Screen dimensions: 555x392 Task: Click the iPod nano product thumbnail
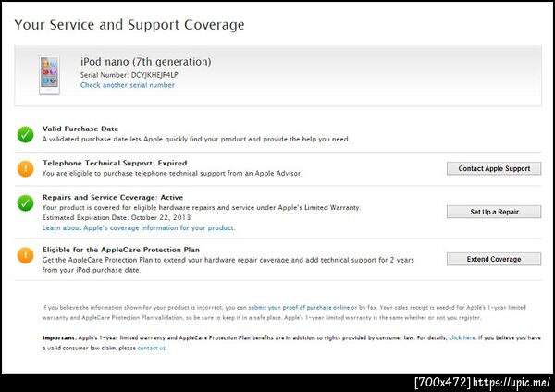[x=49, y=74]
